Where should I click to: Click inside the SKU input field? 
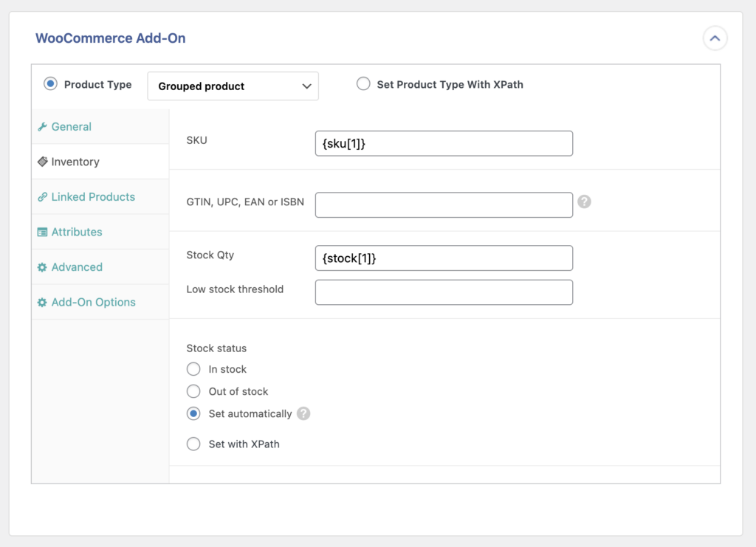click(x=444, y=142)
